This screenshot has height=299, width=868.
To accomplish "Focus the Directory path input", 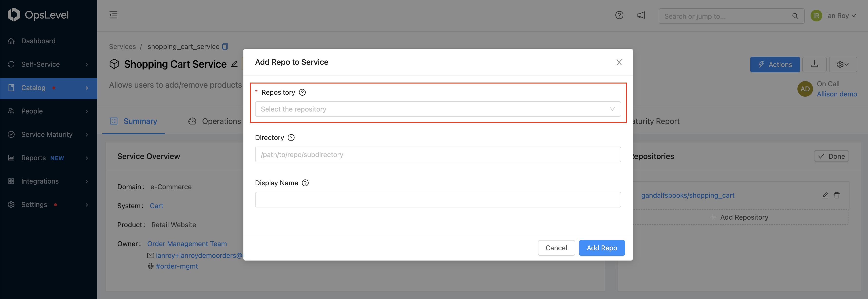I will [438, 154].
